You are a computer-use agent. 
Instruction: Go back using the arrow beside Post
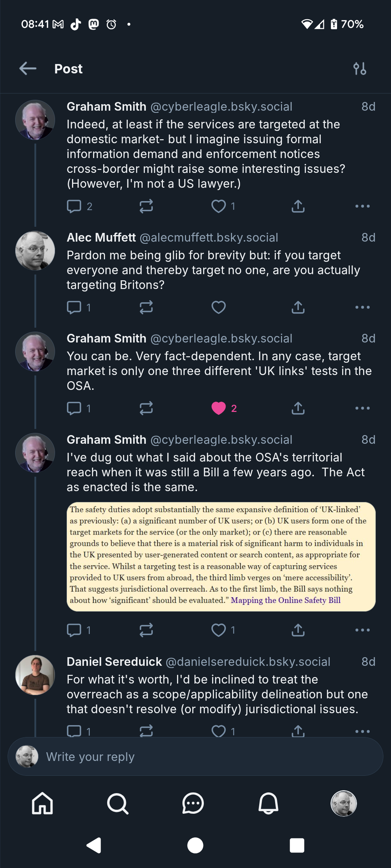pyautogui.click(x=28, y=68)
